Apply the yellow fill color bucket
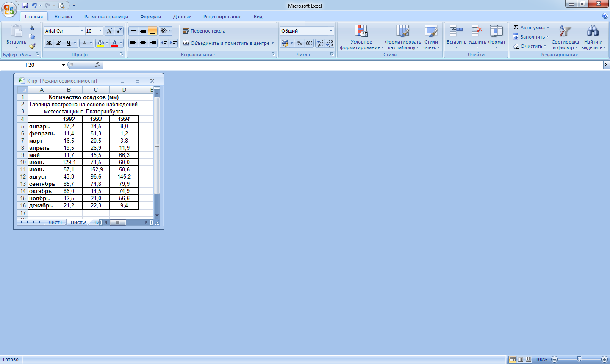 [x=100, y=43]
